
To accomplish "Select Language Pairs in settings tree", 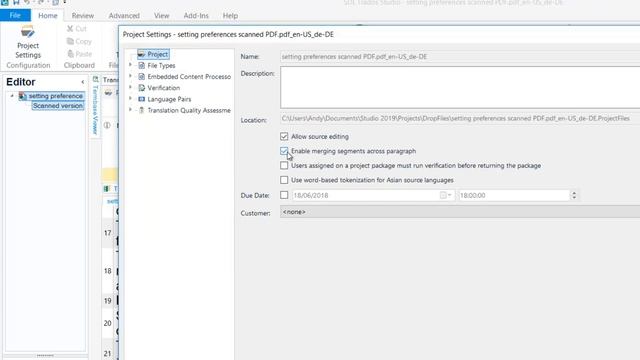I will [x=169, y=99].
